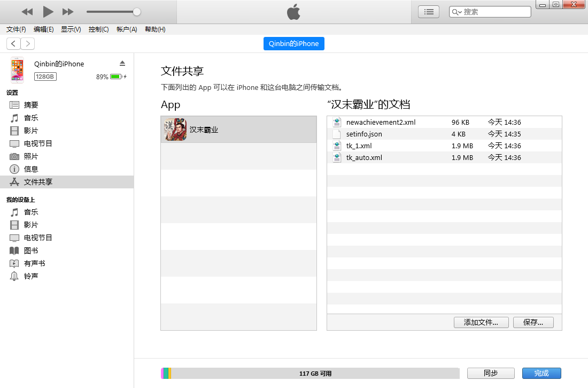Click the 汉末霸业 game app icon

(x=175, y=130)
